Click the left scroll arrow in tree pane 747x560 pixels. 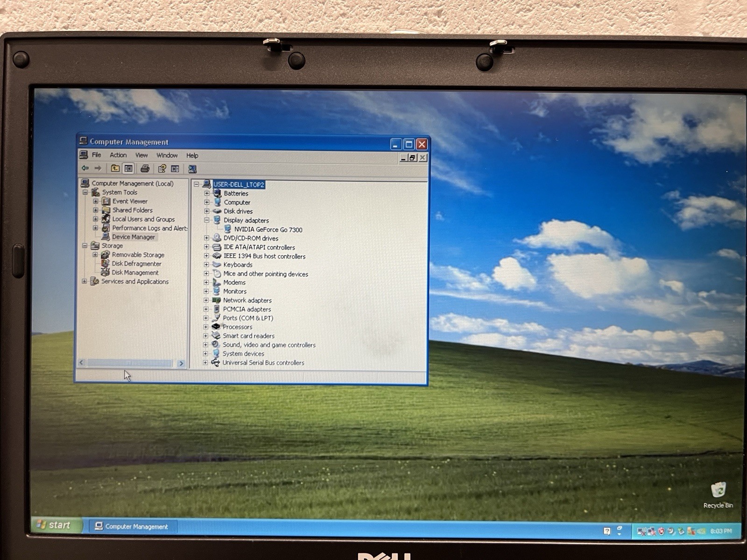(82, 363)
